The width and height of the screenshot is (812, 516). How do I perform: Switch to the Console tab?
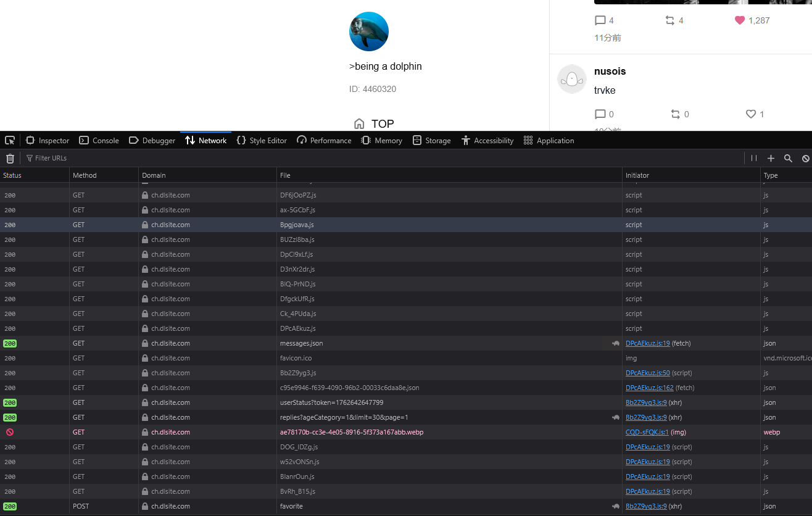[x=99, y=141]
